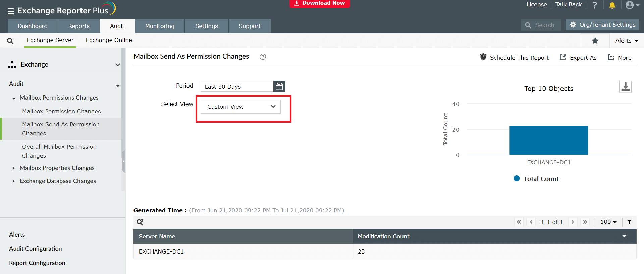Toggle the Total Count legend item

536,179
